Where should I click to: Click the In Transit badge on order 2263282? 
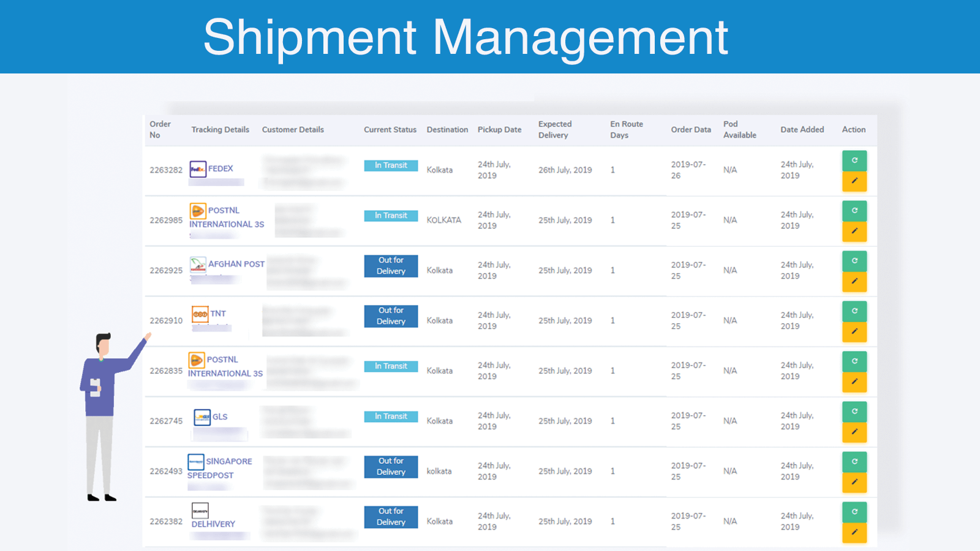point(390,165)
